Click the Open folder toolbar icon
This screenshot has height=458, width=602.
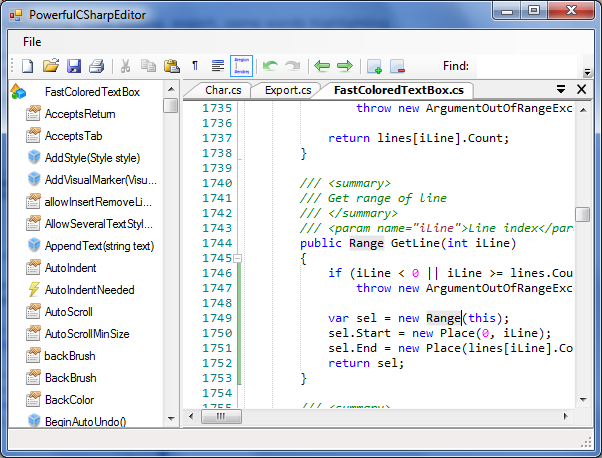click(x=51, y=66)
